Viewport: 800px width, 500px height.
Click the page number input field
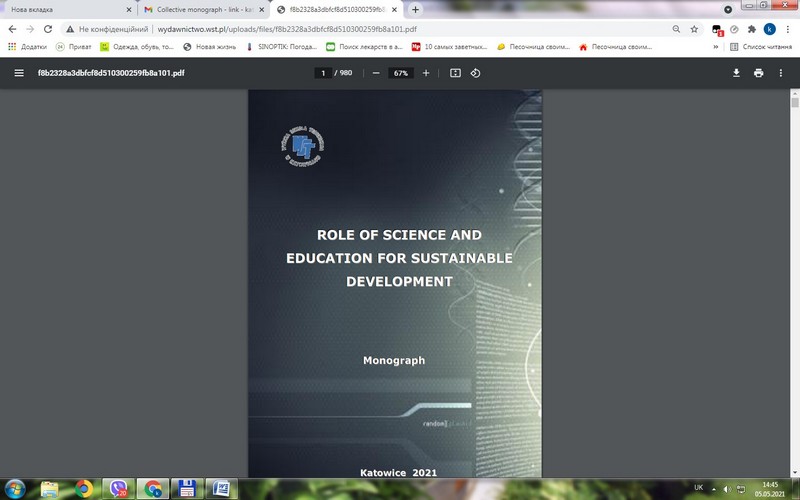click(324, 73)
